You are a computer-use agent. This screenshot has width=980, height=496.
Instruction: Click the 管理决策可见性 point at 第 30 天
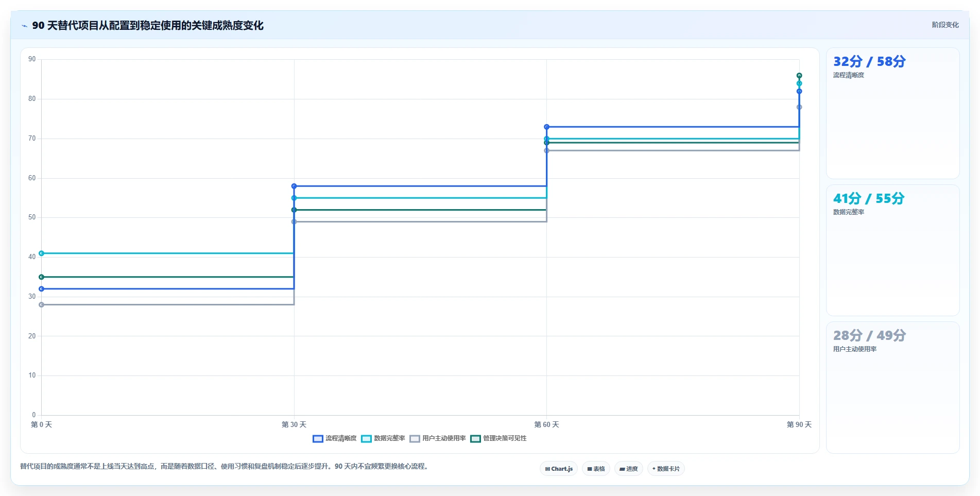pyautogui.click(x=294, y=210)
